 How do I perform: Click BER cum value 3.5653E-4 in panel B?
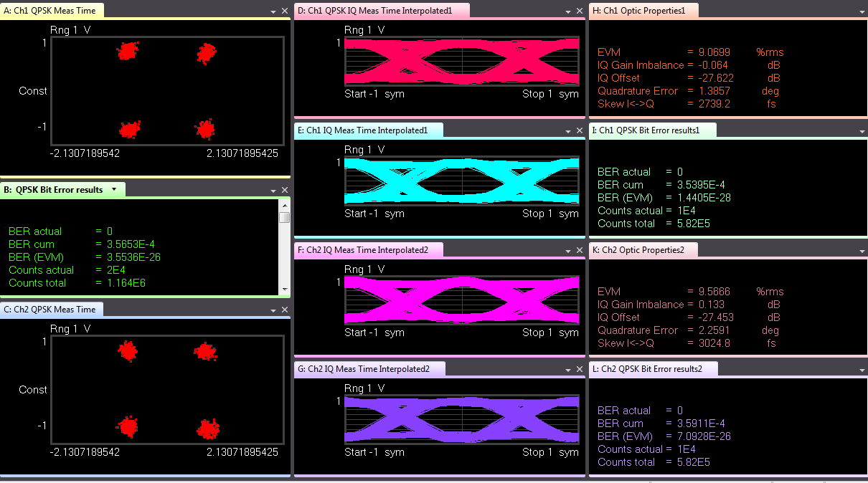pyautogui.click(x=131, y=244)
